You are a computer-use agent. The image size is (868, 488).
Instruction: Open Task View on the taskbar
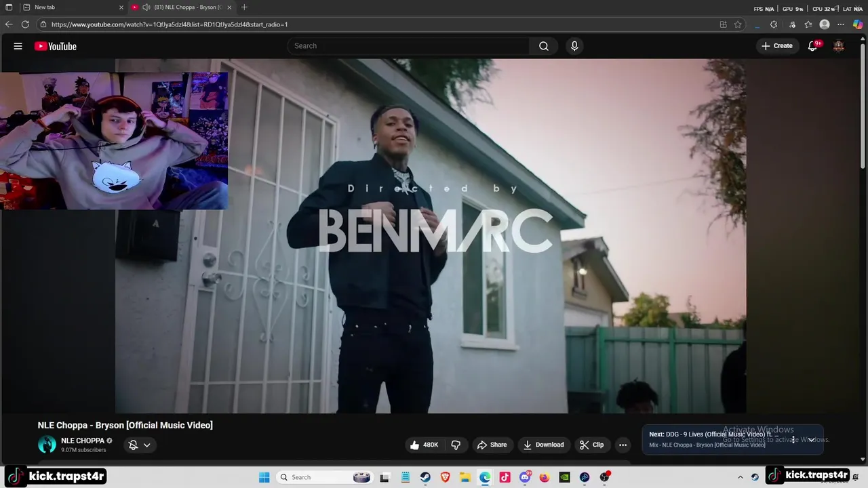(384, 477)
